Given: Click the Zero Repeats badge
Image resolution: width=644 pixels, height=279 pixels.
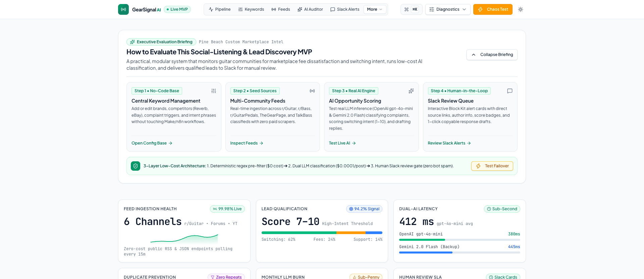Looking at the screenshot, I should pos(226,277).
